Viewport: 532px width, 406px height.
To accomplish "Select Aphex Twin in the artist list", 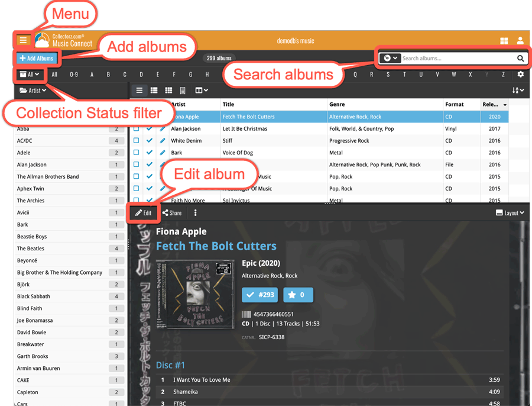I will [x=70, y=189].
